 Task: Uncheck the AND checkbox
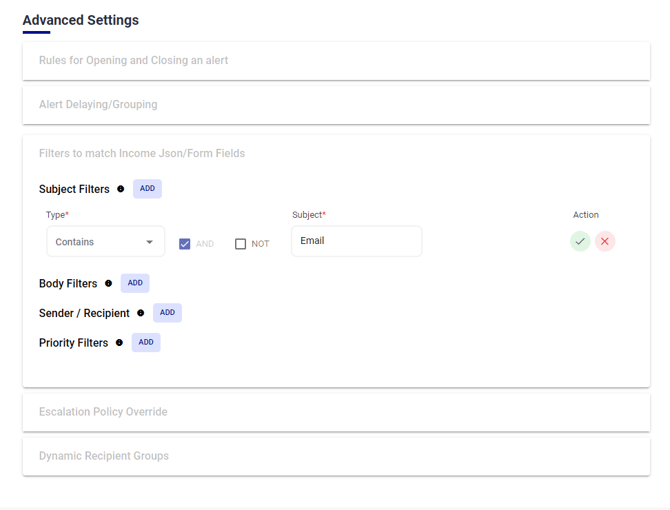click(x=185, y=243)
